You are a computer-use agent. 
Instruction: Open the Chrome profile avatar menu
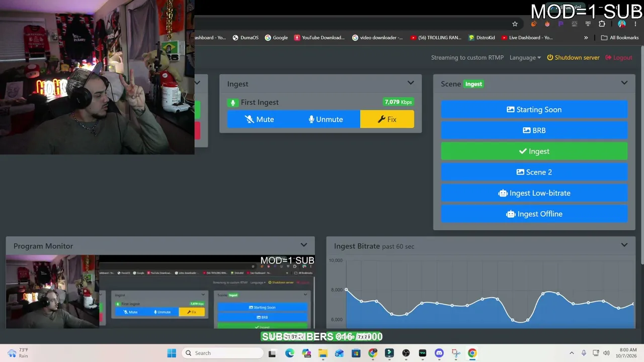pos(622,24)
